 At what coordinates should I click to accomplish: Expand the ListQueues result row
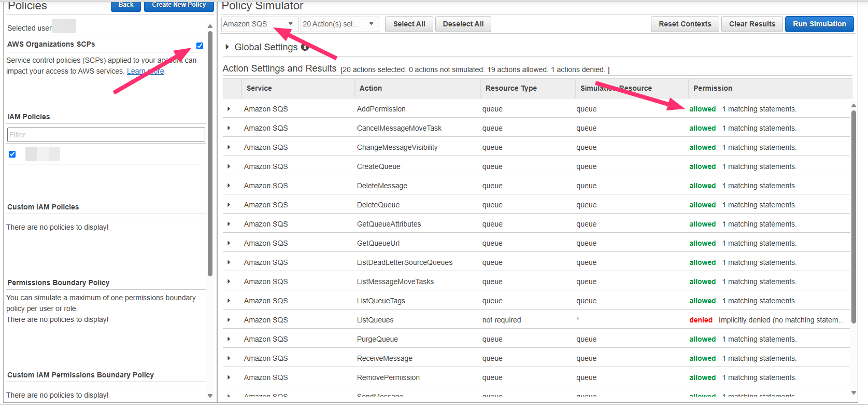(x=229, y=320)
